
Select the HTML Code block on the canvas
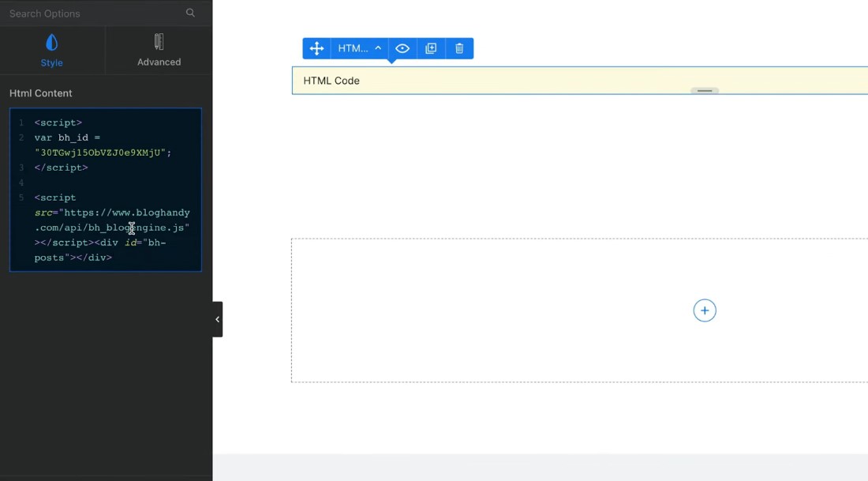pos(580,81)
